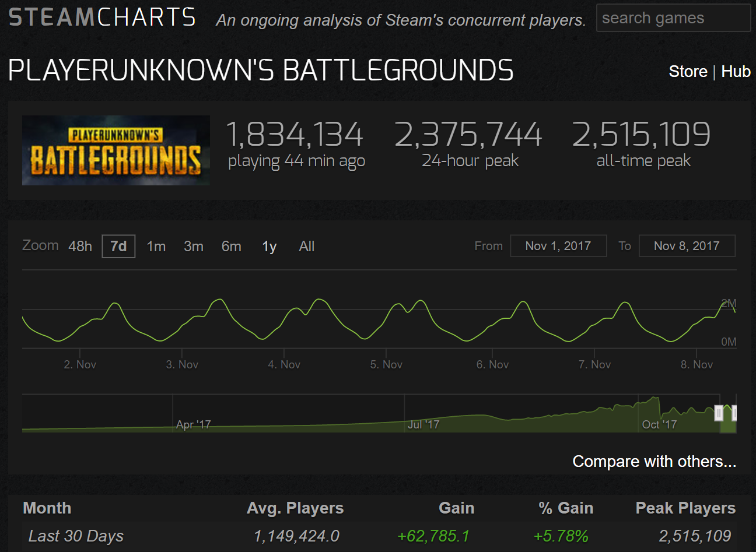
Task: Click the Gain column header
Action: coord(456,508)
